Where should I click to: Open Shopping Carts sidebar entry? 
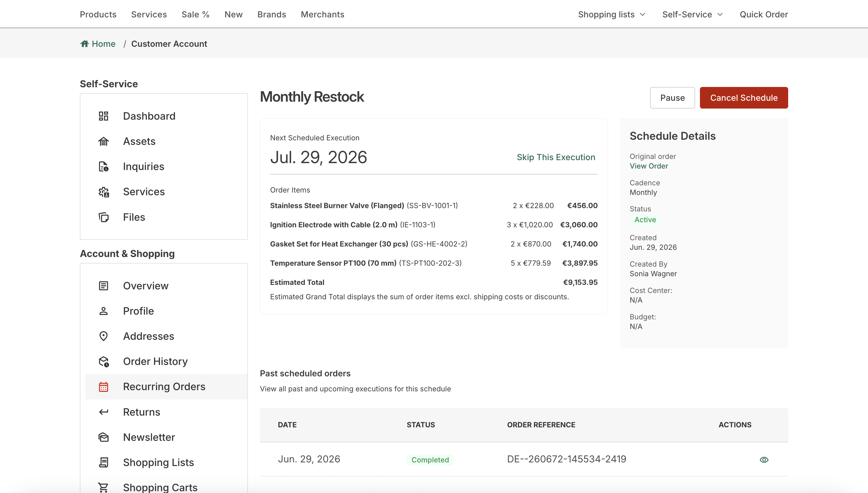click(x=160, y=488)
